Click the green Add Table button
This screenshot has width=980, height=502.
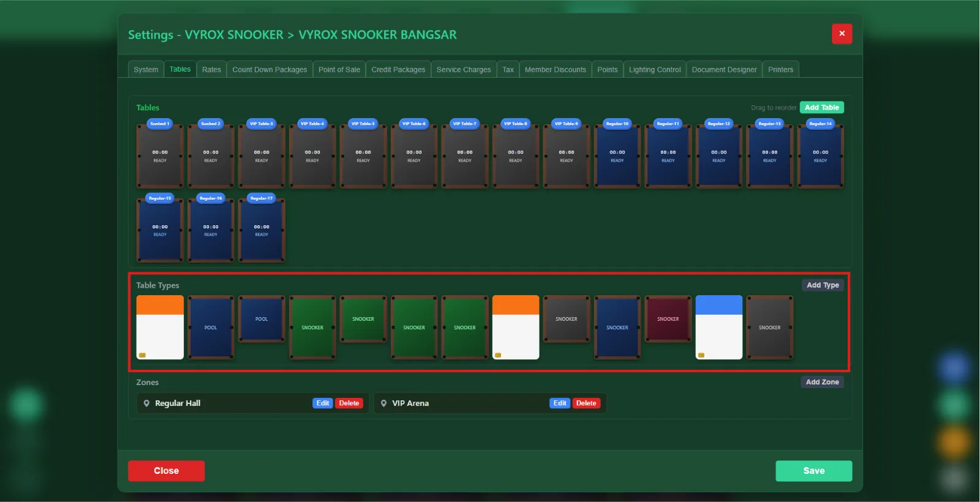coord(822,107)
